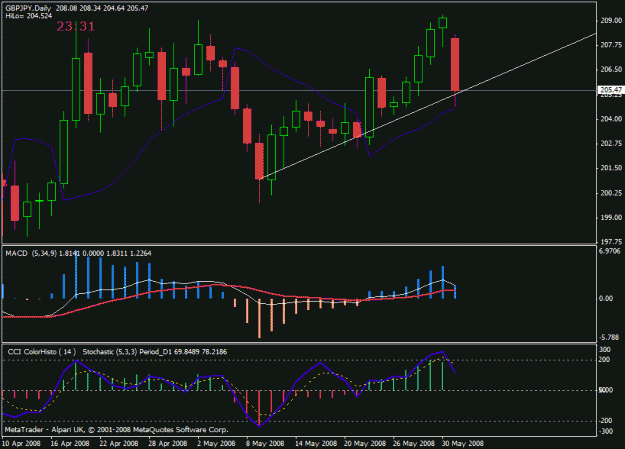This screenshot has width=625, height=449.
Task: Click the 28 Apr 2008 date label
Action: pos(168,443)
